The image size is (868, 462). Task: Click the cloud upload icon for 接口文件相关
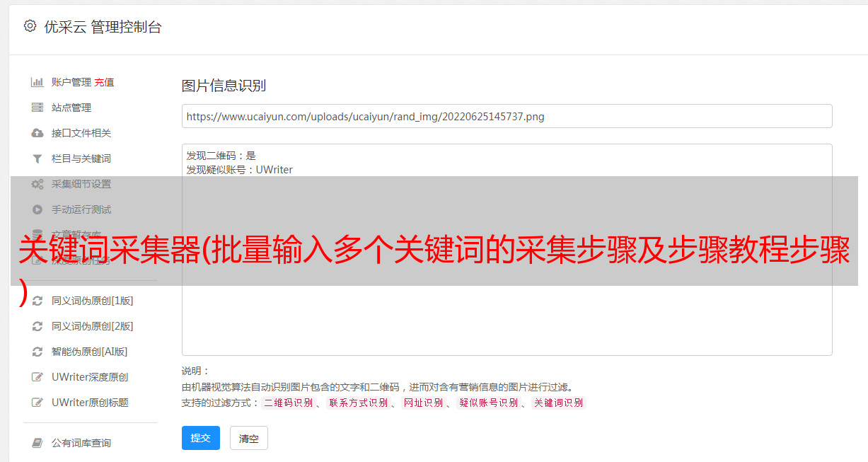pos(37,133)
